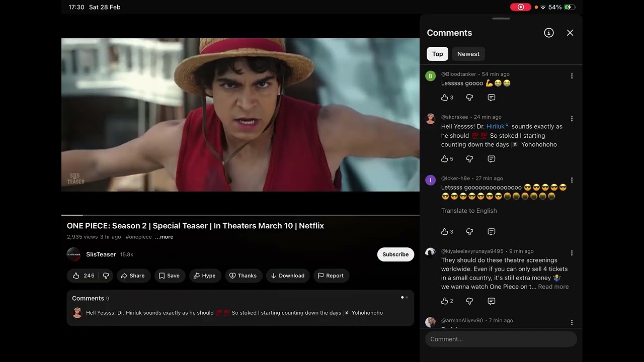Open the Hiriluk search link
Viewport: 644px width, 362px height.
pos(498,126)
